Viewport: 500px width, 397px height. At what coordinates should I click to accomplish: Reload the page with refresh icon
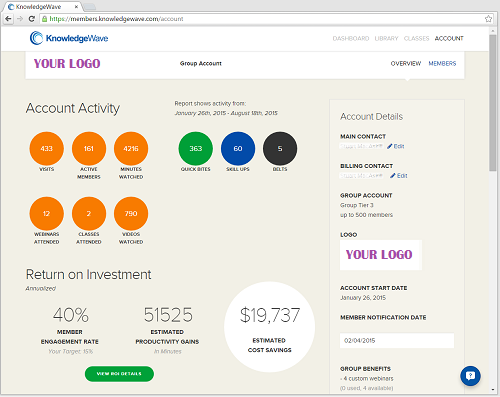pyautogui.click(x=32, y=19)
